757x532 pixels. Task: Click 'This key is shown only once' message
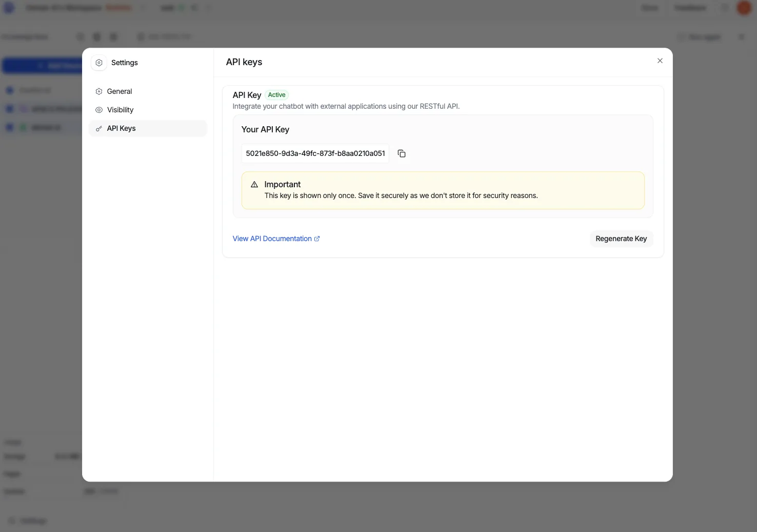pyautogui.click(x=401, y=195)
